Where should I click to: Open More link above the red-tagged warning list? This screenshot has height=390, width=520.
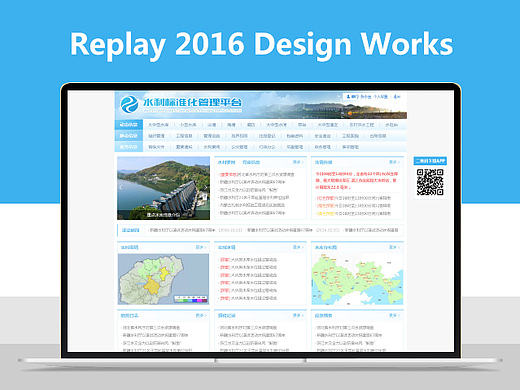coord(297,247)
